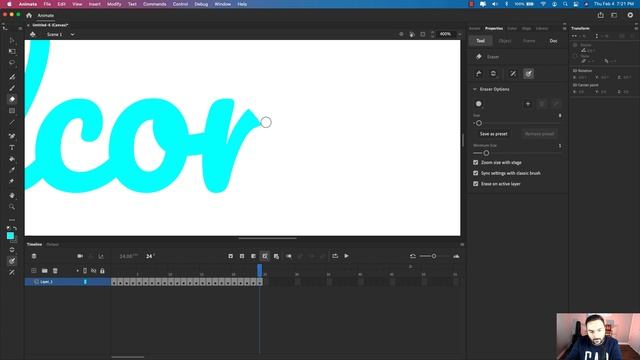Click the blue playhead marker
640x360 pixels.
coord(260,270)
